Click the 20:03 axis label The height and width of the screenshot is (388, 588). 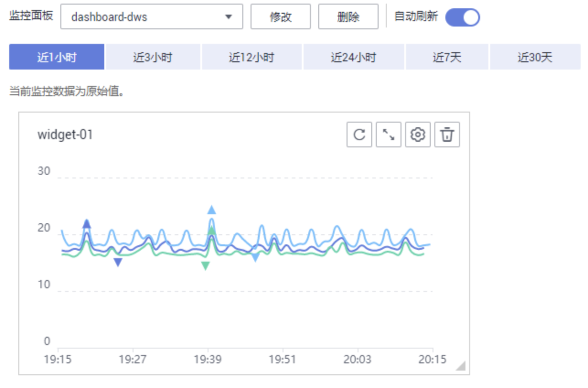pyautogui.click(x=358, y=359)
